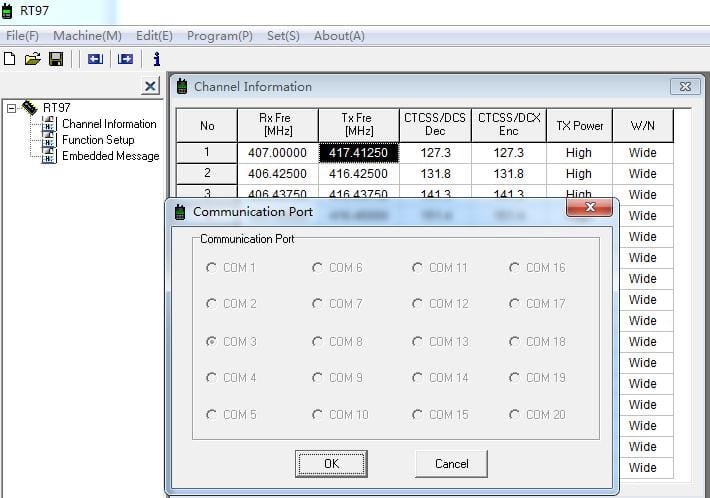Open Function Setup tree item

coord(98,140)
